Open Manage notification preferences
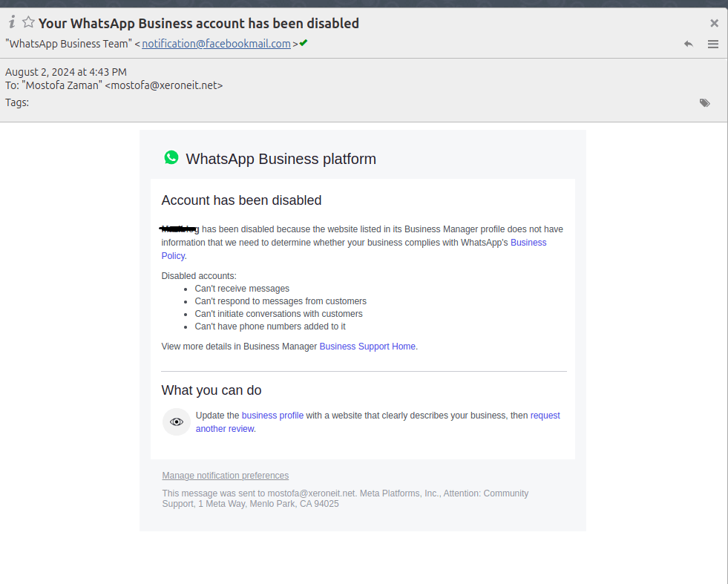This screenshot has width=728, height=584. pyautogui.click(x=226, y=476)
